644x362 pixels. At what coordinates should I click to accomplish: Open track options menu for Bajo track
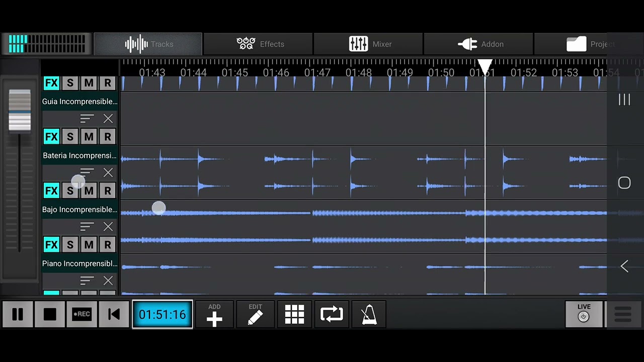click(x=87, y=227)
